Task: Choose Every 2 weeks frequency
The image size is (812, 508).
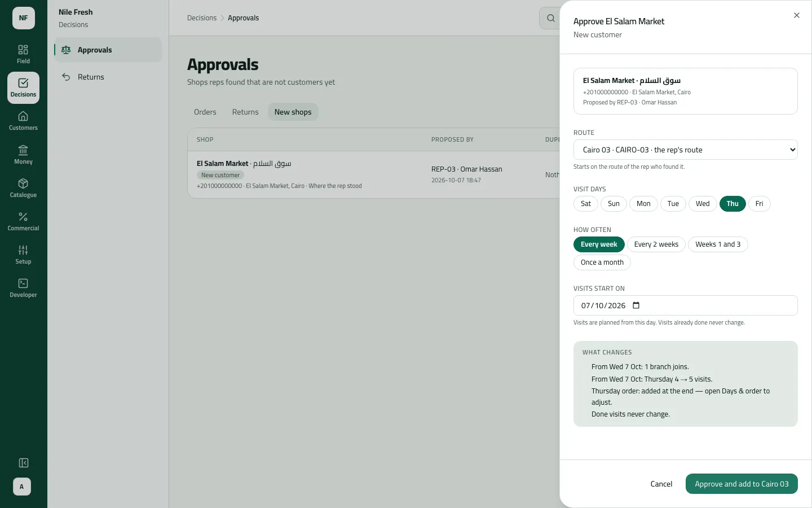Action: click(656, 244)
